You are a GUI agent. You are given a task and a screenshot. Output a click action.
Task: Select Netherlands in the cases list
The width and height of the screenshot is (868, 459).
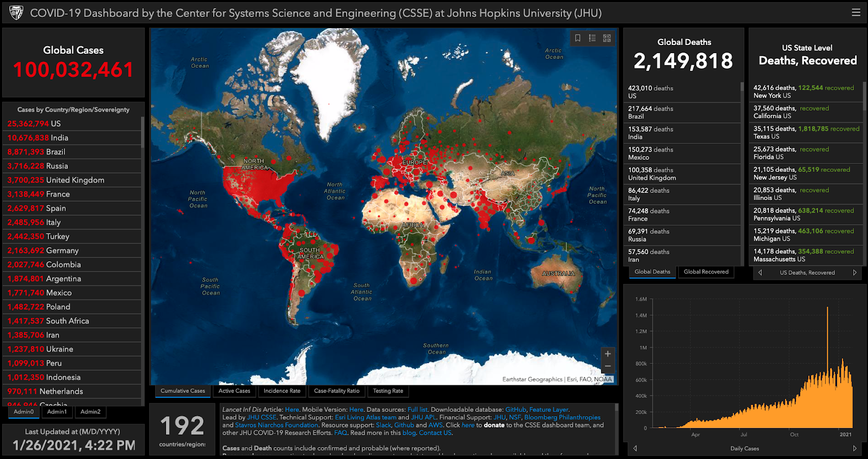(x=72, y=391)
